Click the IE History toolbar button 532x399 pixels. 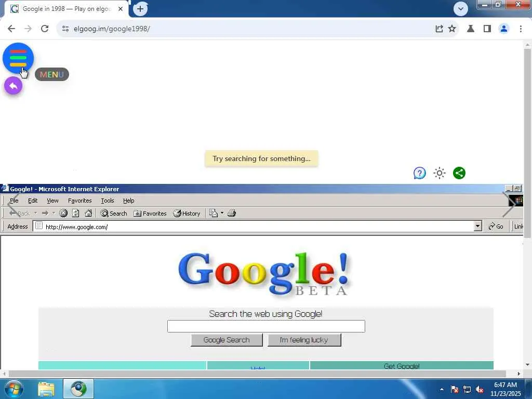pyautogui.click(x=187, y=214)
